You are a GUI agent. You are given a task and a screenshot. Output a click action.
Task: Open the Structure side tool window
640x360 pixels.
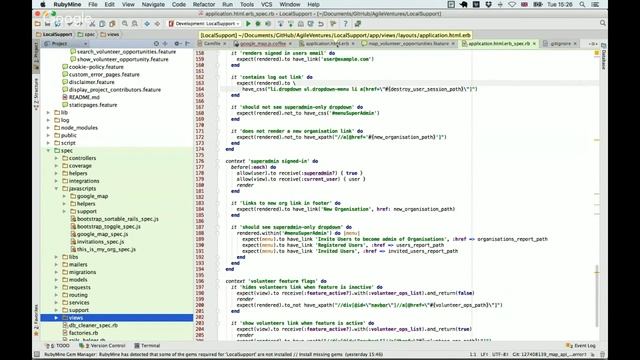[36, 94]
